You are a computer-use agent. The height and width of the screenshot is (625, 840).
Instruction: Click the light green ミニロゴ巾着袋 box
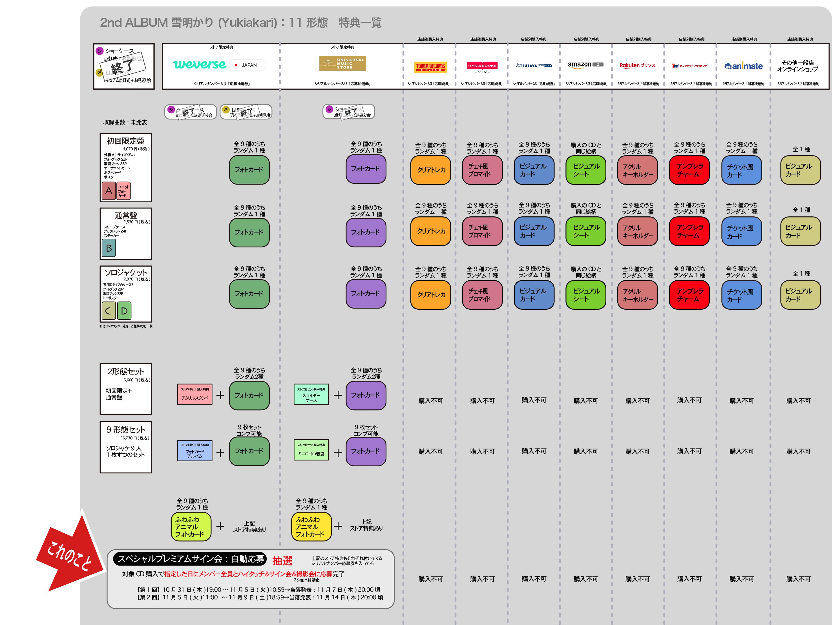pyautogui.click(x=311, y=450)
